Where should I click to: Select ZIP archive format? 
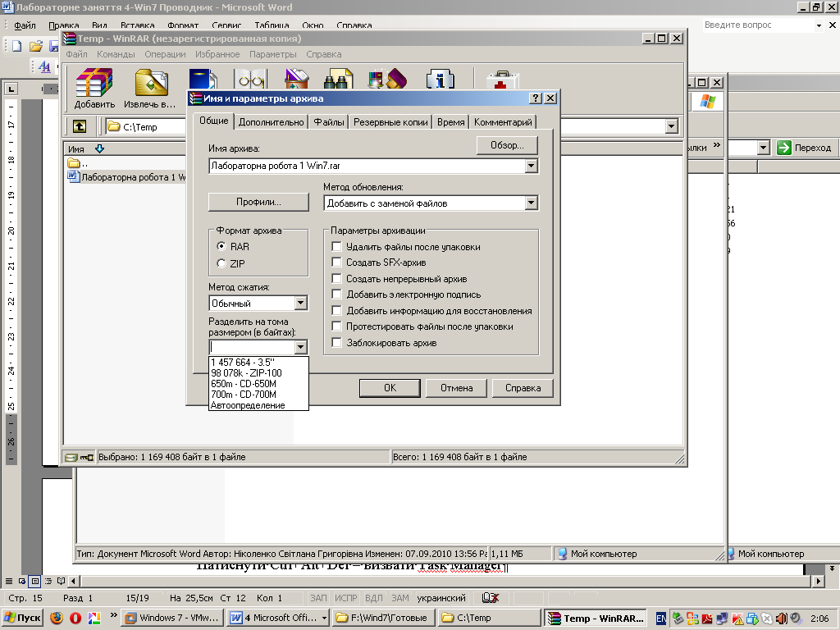(x=221, y=263)
